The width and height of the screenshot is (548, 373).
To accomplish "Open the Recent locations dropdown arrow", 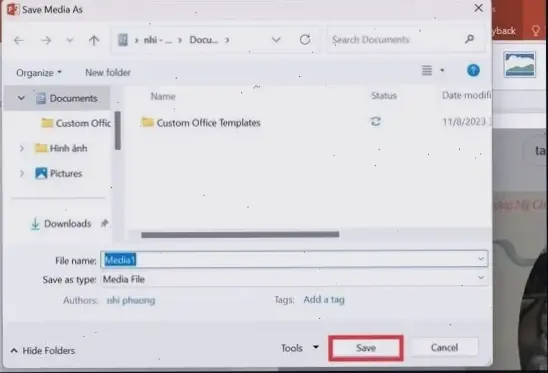I will (70, 40).
